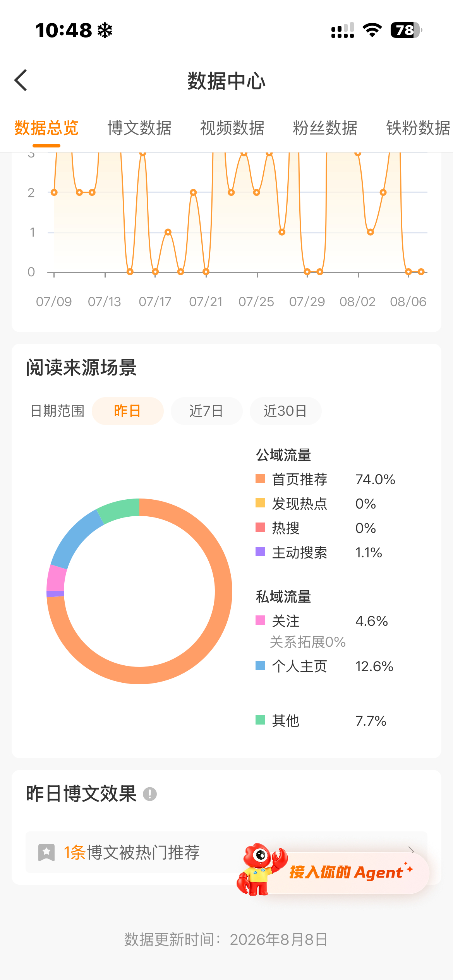Tap the blue 个人主页 legend swatch

click(x=260, y=665)
